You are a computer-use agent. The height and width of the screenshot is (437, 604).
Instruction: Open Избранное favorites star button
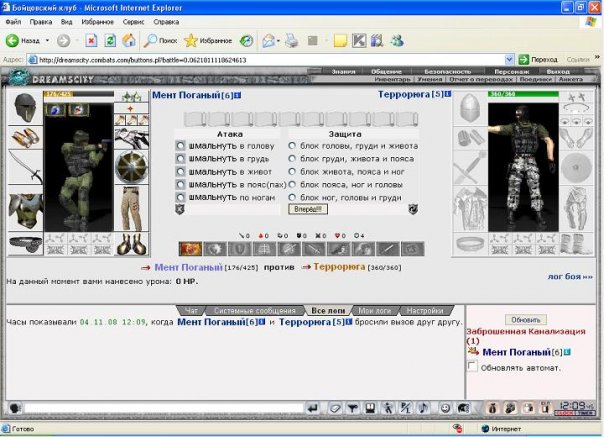(x=208, y=40)
